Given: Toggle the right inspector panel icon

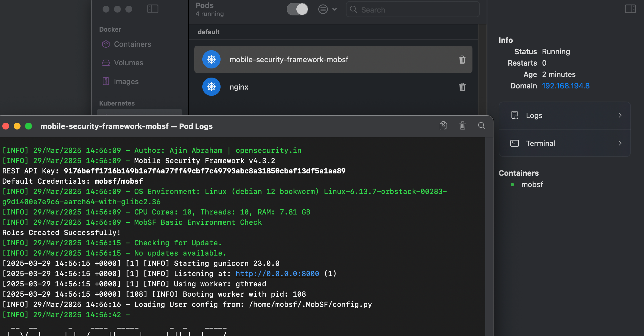Looking at the screenshot, I should (x=630, y=9).
